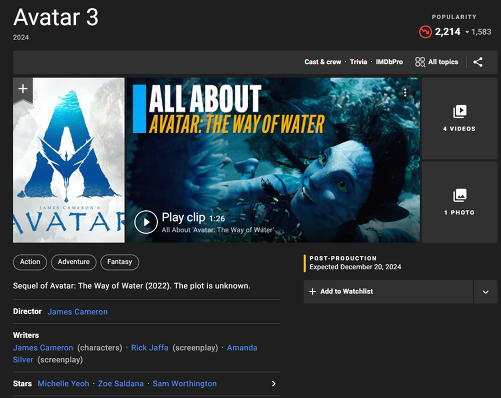
Task: Open Cast & crew page
Action: 322,62
